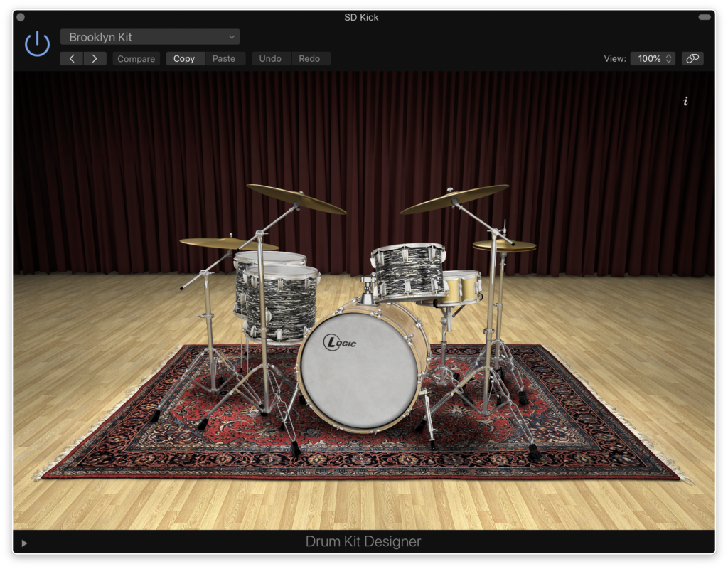This screenshot has height=569, width=728.
Task: Select the right ride cymbal
Action: (455, 198)
